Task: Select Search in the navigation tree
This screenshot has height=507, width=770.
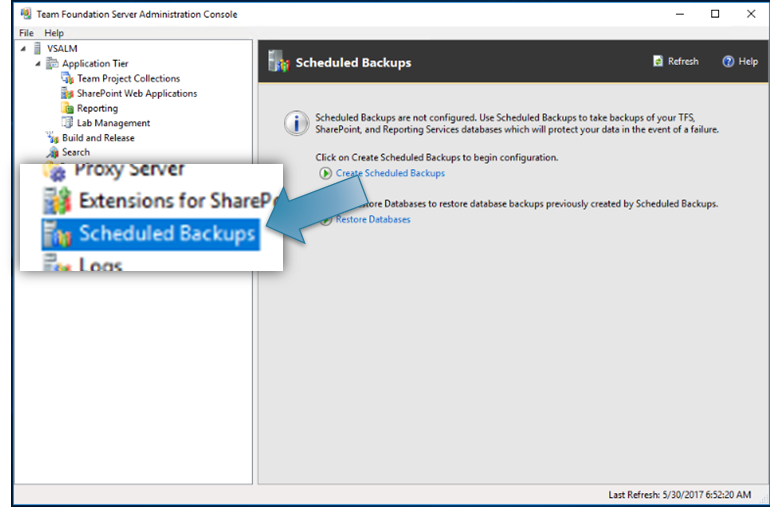Action: 75,152
